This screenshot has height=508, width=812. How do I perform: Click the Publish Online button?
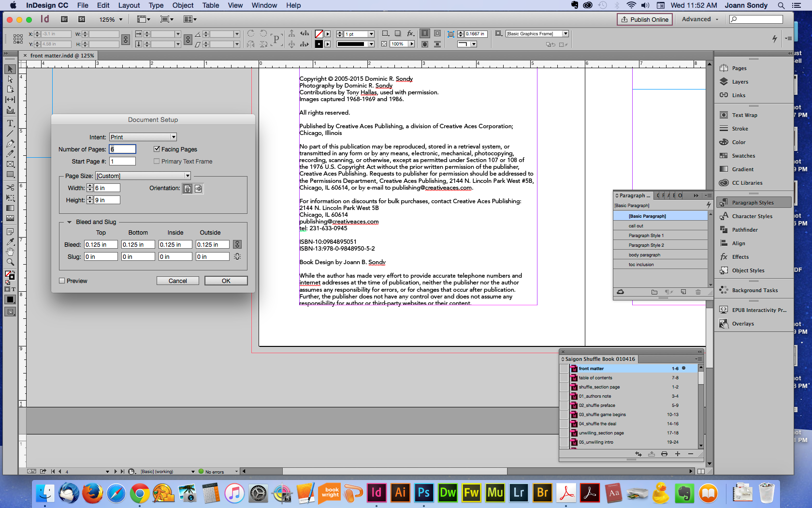pos(645,19)
